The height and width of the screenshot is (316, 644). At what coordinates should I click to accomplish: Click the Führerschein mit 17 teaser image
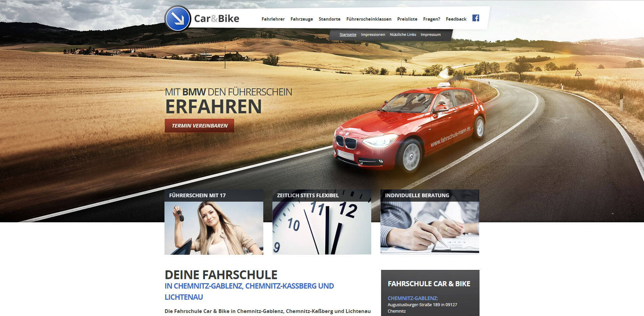(x=214, y=228)
